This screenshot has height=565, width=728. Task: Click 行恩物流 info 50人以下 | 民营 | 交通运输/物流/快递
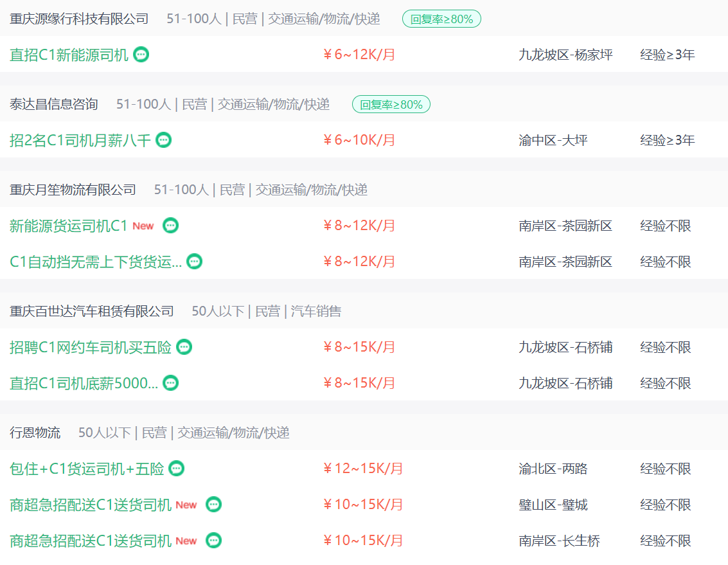(184, 433)
